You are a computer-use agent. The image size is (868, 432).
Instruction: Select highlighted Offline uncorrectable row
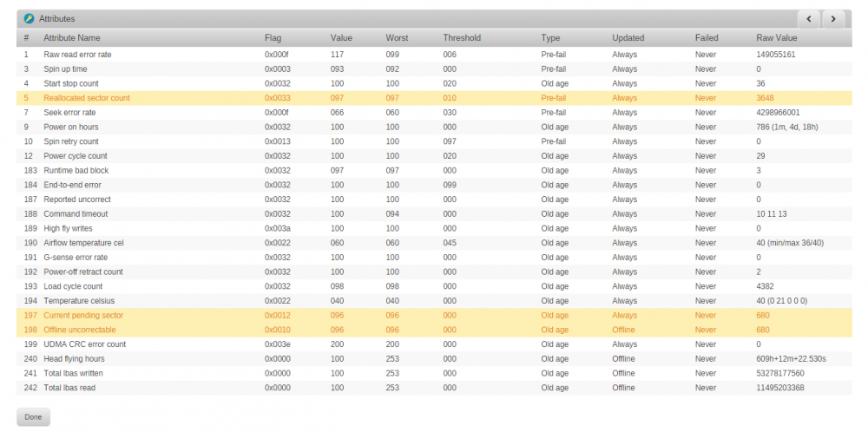(434, 330)
